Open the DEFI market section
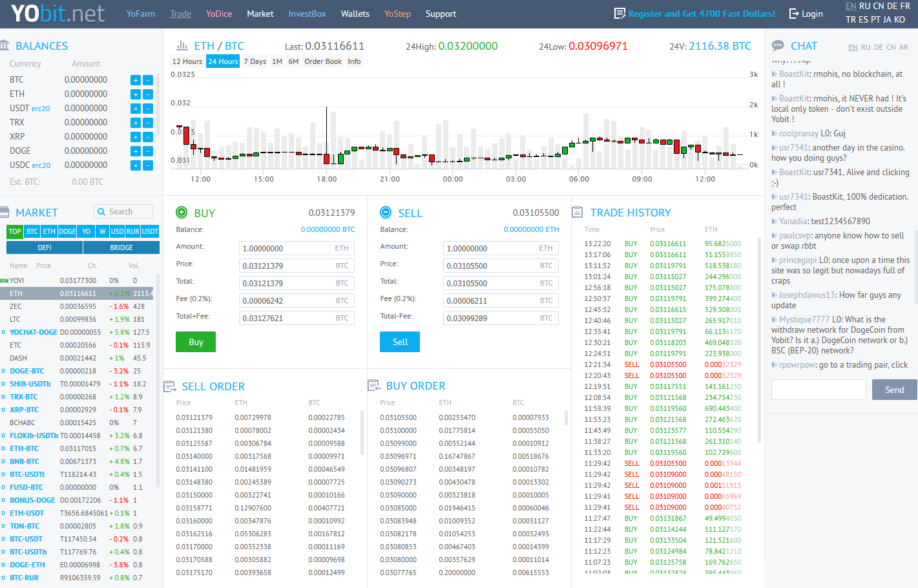Image resolution: width=918 pixels, height=588 pixels. click(45, 247)
